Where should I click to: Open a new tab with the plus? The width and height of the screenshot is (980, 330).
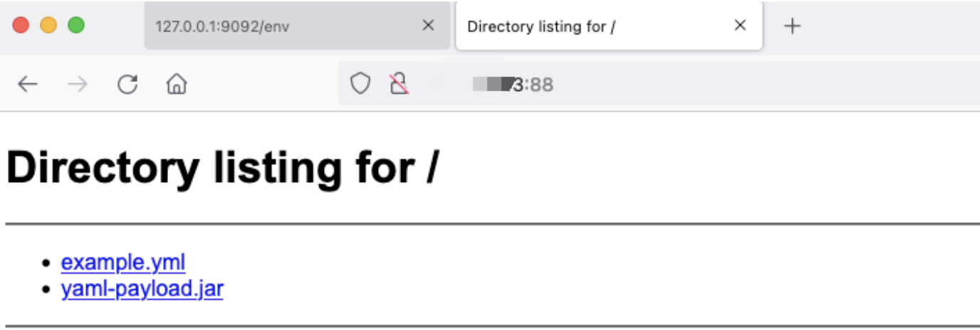tap(792, 26)
